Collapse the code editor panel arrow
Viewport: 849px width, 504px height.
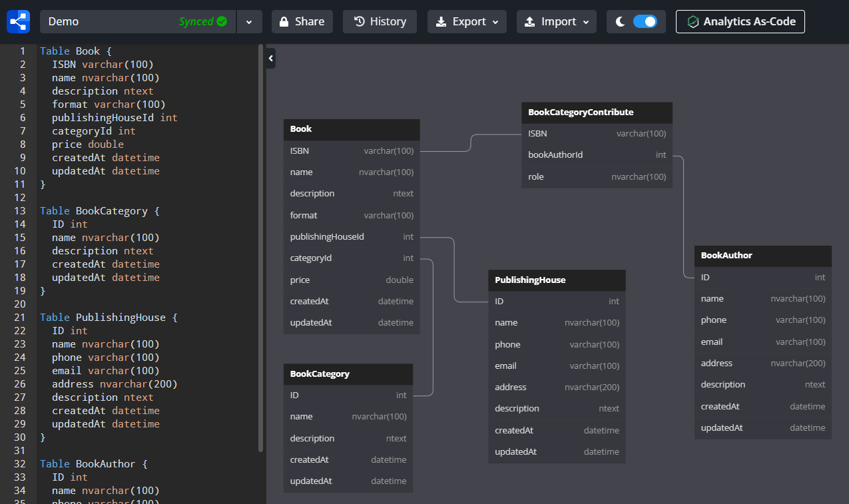point(270,59)
